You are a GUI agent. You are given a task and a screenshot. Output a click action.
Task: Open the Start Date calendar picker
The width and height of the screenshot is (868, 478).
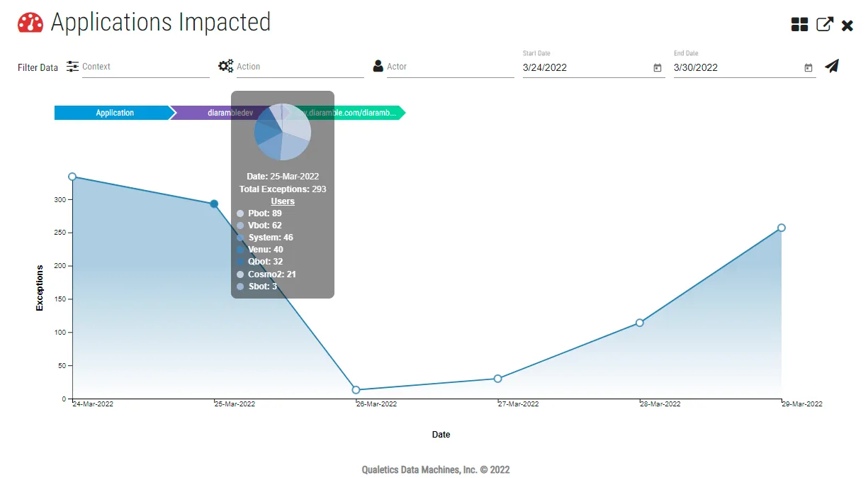pyautogui.click(x=657, y=68)
